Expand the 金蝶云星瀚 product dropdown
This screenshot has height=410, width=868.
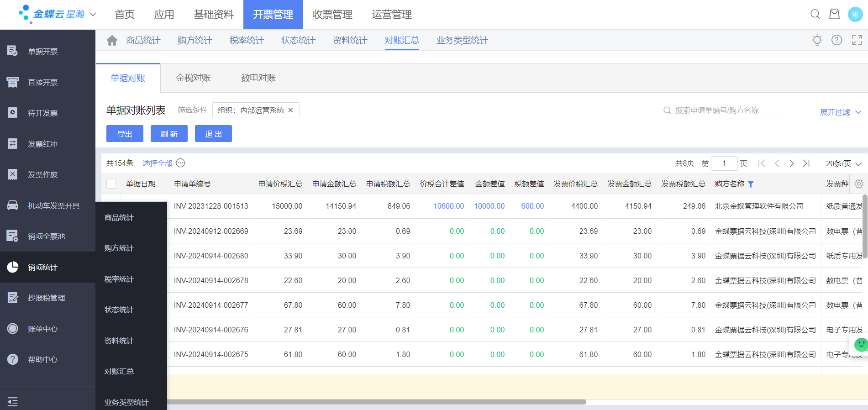[x=93, y=14]
